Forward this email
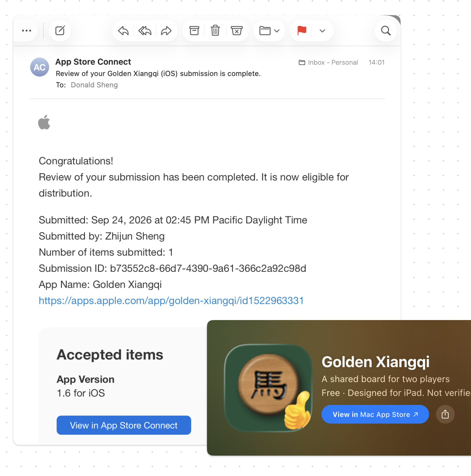The image size is (471, 476). pos(166,31)
